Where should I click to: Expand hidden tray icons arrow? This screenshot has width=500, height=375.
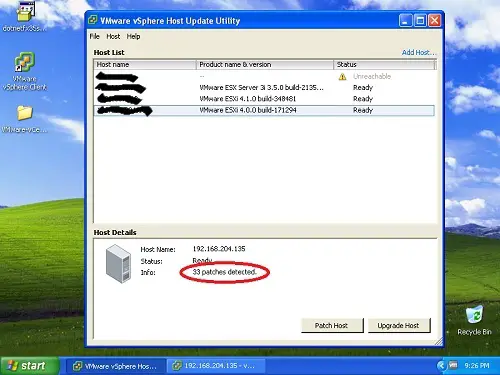pyautogui.click(x=441, y=366)
